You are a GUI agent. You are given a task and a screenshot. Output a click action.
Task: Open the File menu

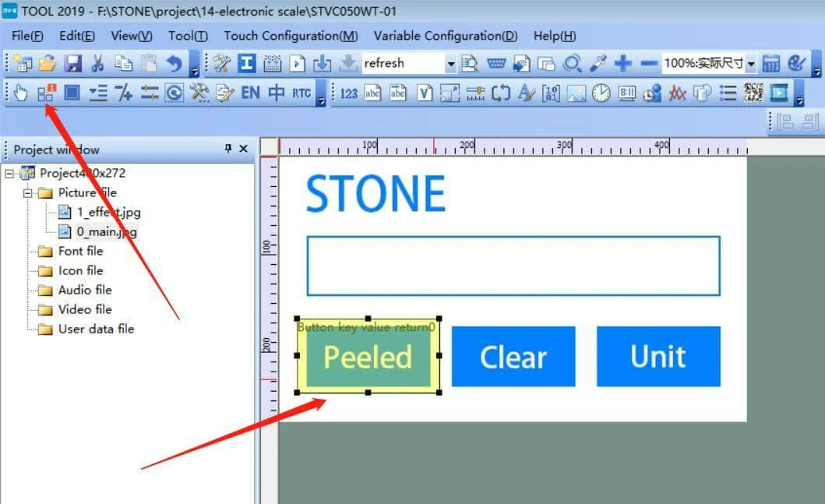click(x=27, y=36)
